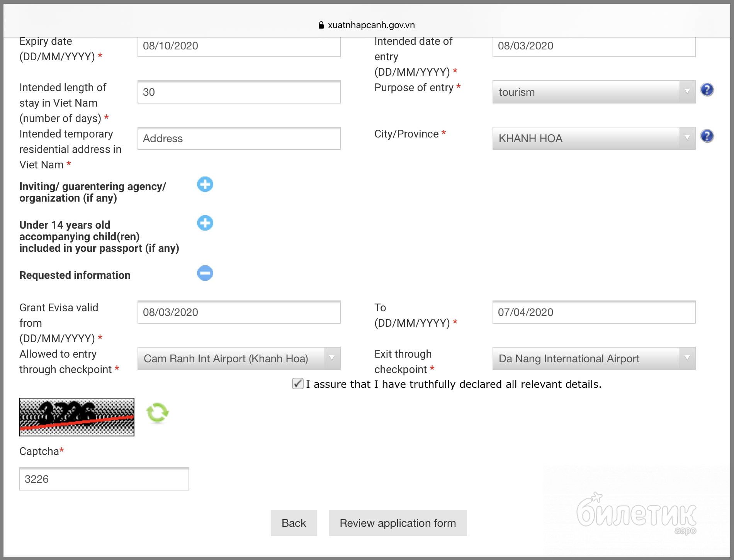Click the captcha image showing 3226
The width and height of the screenshot is (734, 560).
click(x=77, y=417)
